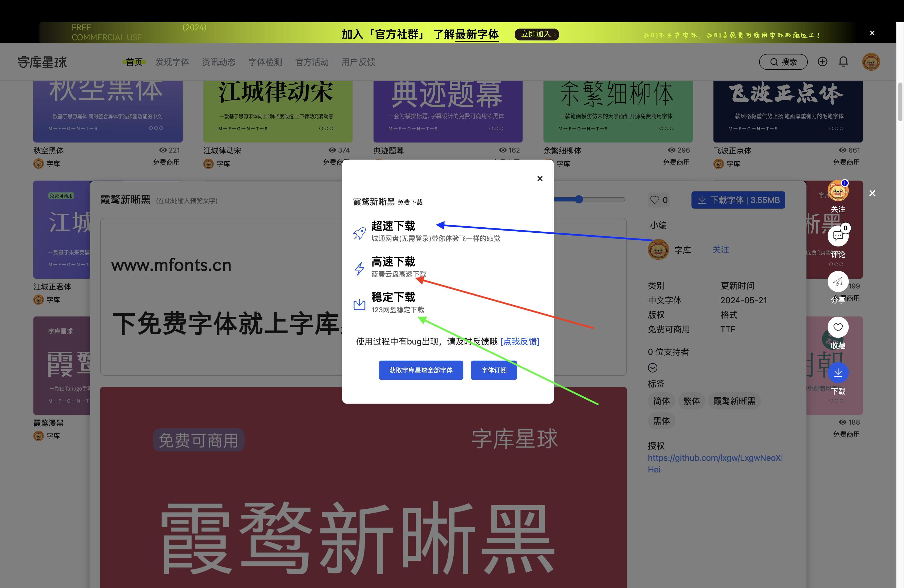Open the 点我反馈 feedback link
The image size is (904, 588).
520,342
